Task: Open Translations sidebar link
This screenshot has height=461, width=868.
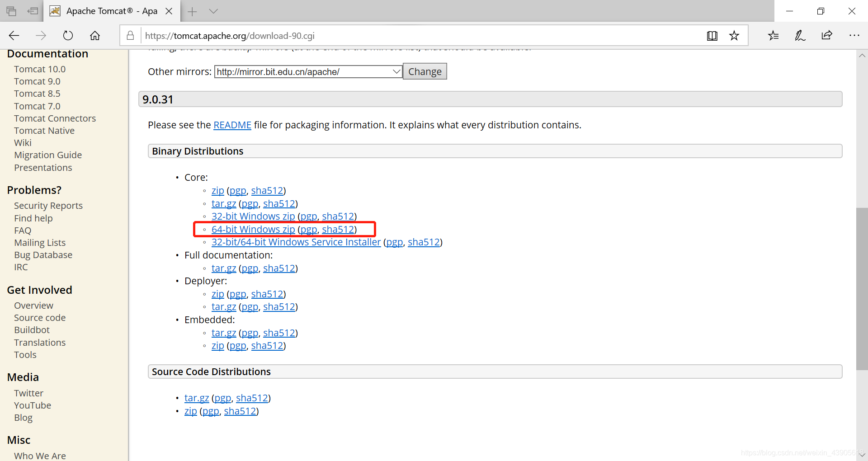Action: tap(40, 343)
